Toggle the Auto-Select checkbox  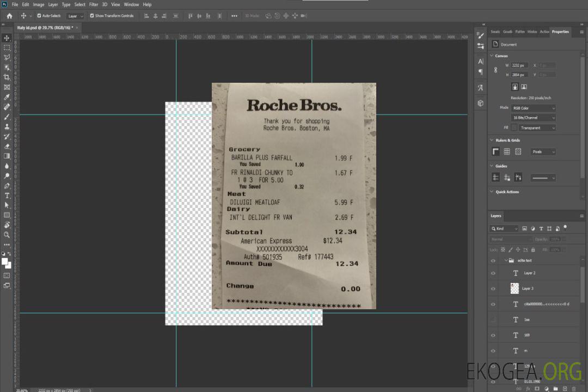pos(39,16)
